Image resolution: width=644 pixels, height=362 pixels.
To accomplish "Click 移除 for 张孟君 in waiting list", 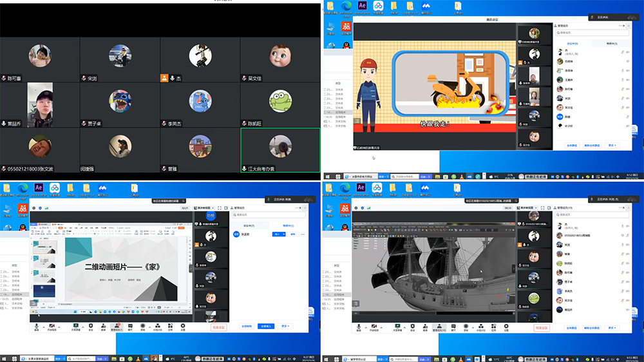I will coord(293,234).
